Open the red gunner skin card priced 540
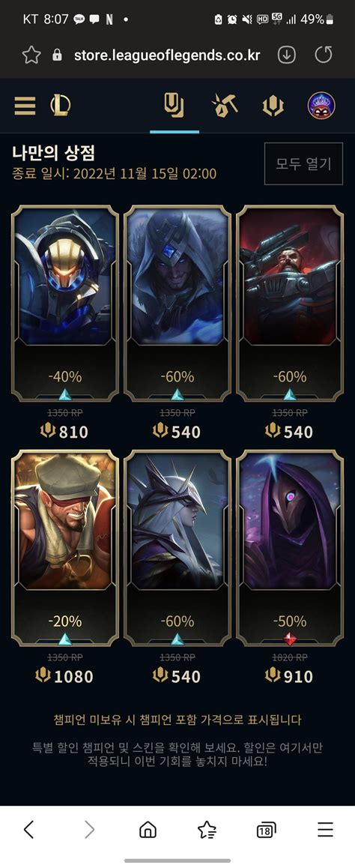 (290, 303)
